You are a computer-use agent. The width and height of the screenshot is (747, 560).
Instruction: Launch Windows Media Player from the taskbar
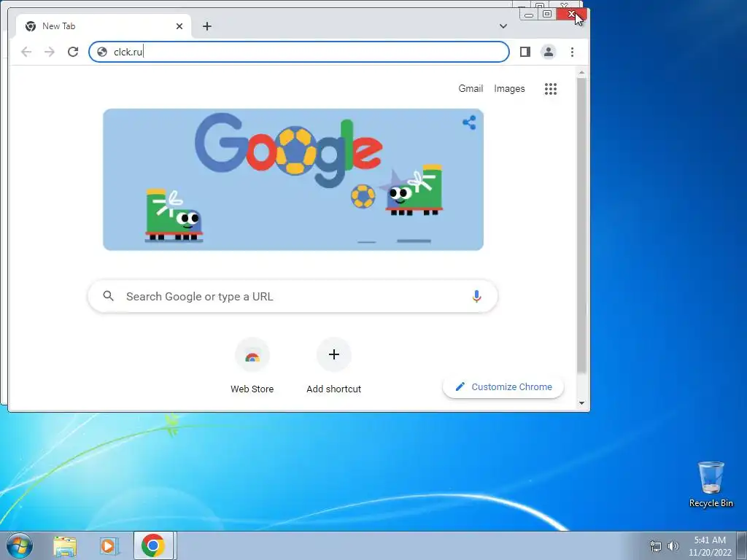point(109,546)
